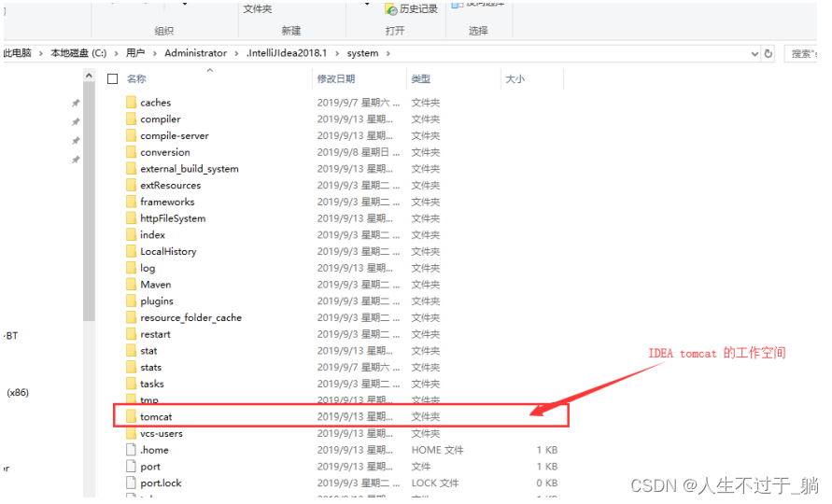Sort by 类型 column header
Screen dimensions: 832x504
click(x=421, y=79)
